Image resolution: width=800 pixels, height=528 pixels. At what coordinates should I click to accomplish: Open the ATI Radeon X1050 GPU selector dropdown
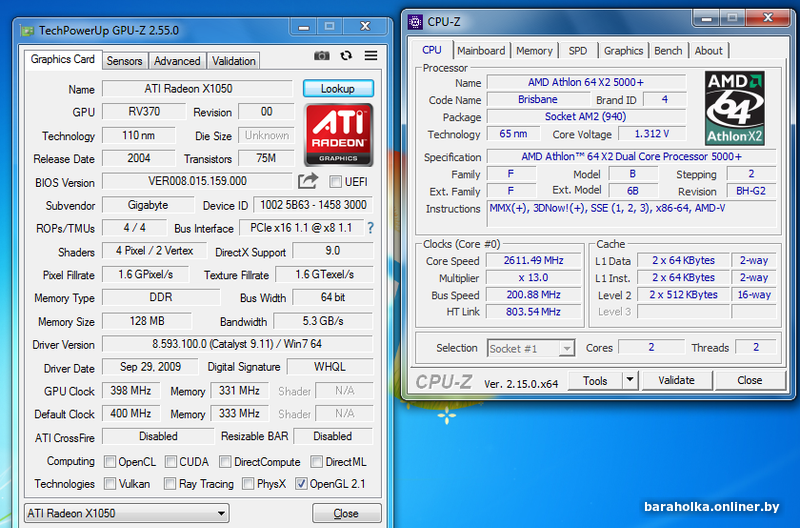[127, 513]
